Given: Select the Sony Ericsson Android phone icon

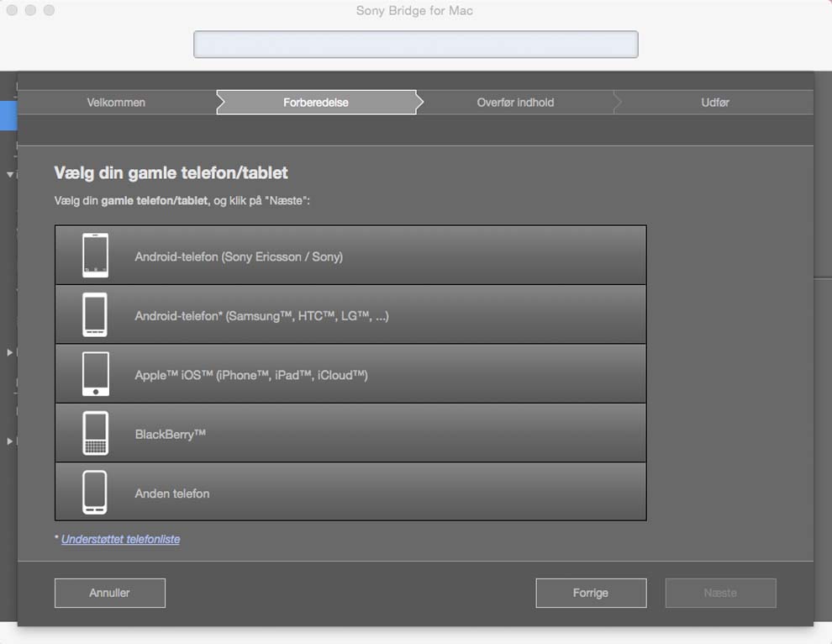Looking at the screenshot, I should [96, 256].
